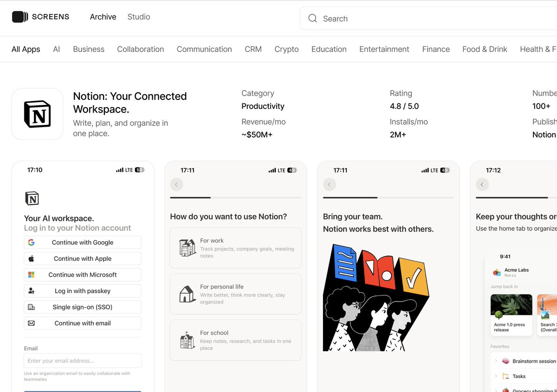
Task: Click the email envelope icon
Action: (x=31, y=323)
